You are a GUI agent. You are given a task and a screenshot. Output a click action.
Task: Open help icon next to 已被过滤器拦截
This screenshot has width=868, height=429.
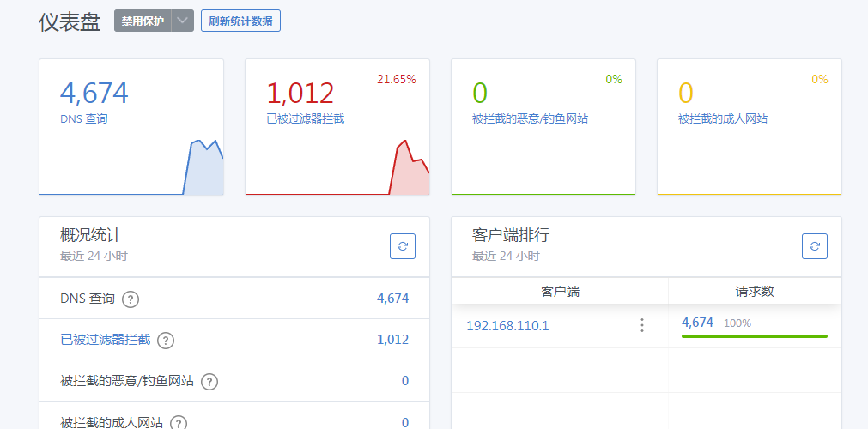point(166,341)
